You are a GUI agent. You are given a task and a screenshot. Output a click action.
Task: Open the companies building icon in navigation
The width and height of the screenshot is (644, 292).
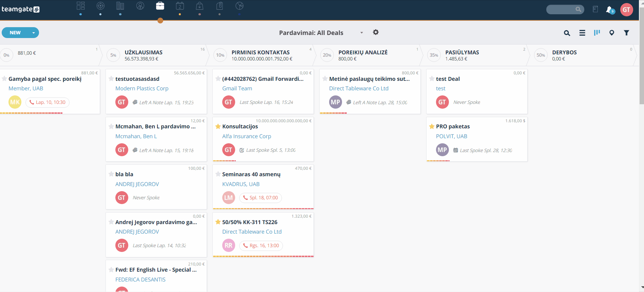click(x=120, y=6)
